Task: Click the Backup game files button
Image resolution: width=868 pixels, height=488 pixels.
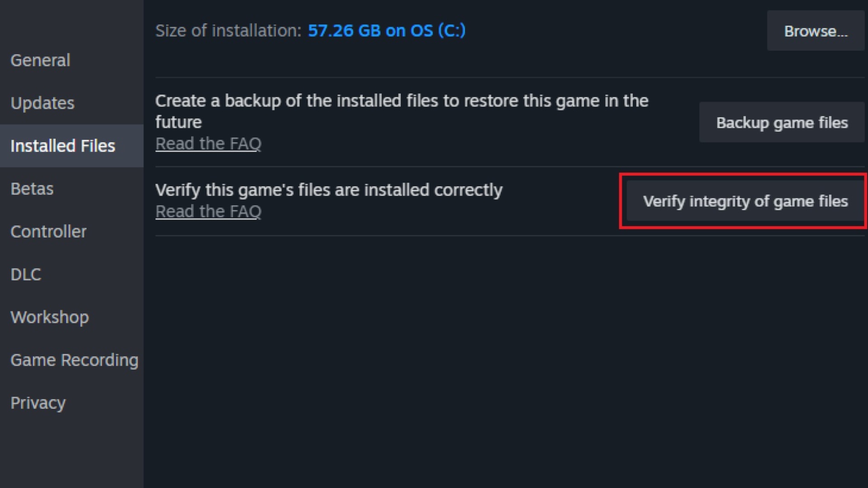Action: click(782, 122)
